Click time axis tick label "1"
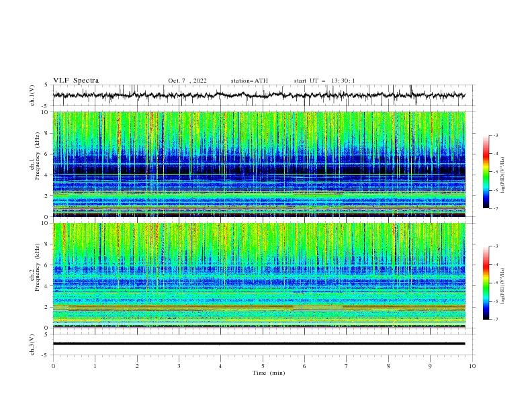The width and height of the screenshot is (532, 411). click(95, 366)
